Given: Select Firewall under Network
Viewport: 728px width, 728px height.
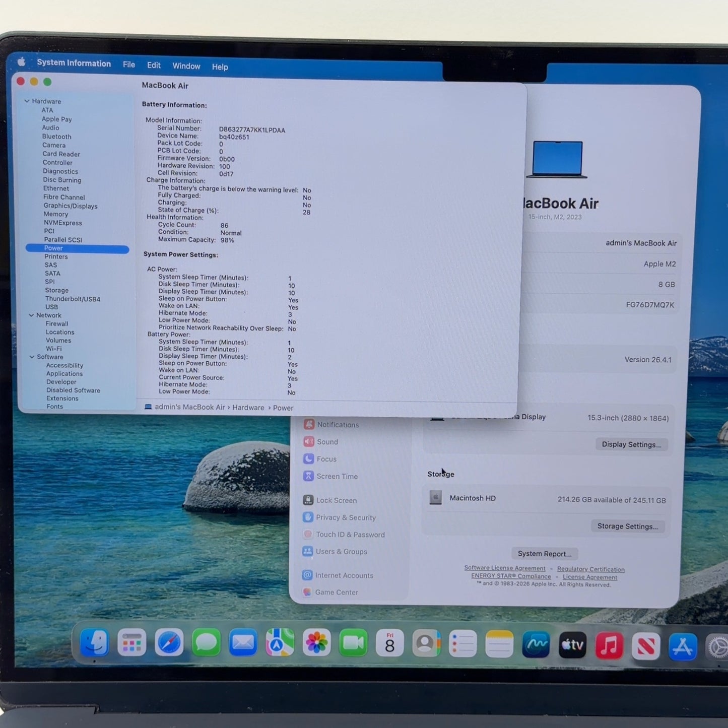Looking at the screenshot, I should tap(57, 324).
